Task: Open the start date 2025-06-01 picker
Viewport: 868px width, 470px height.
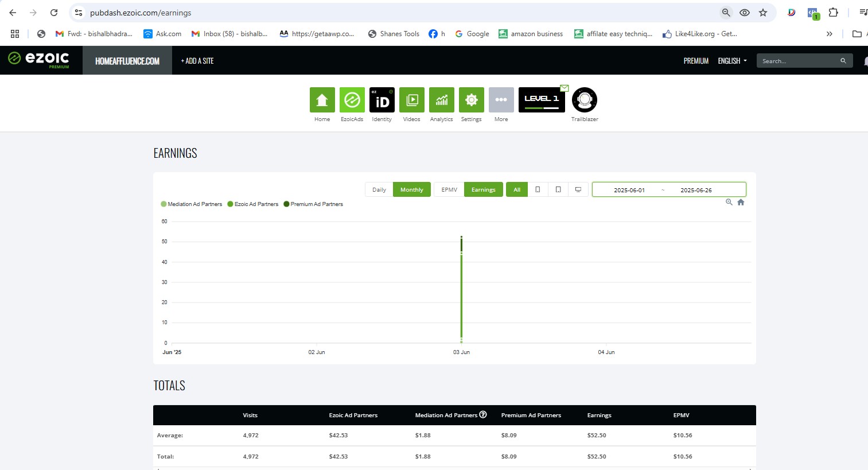Action: pos(629,190)
